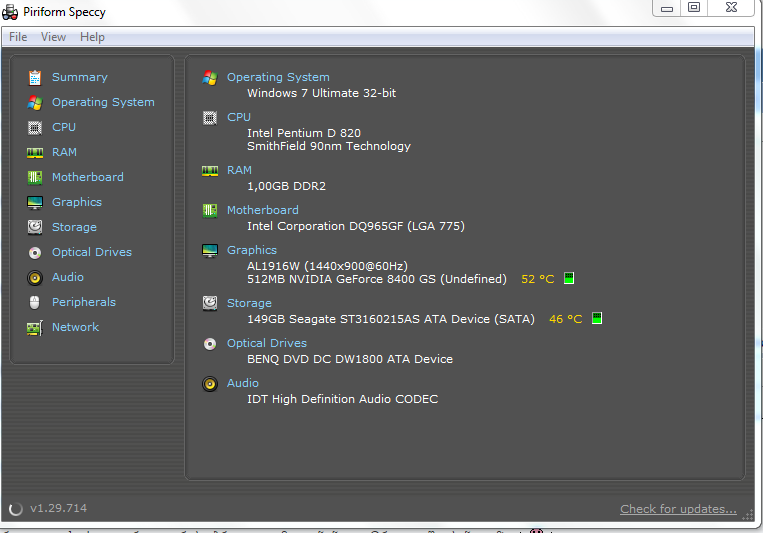Screen dimensions: 763x533
Task: Click Motherboard heading link in summary panel
Action: tap(263, 210)
